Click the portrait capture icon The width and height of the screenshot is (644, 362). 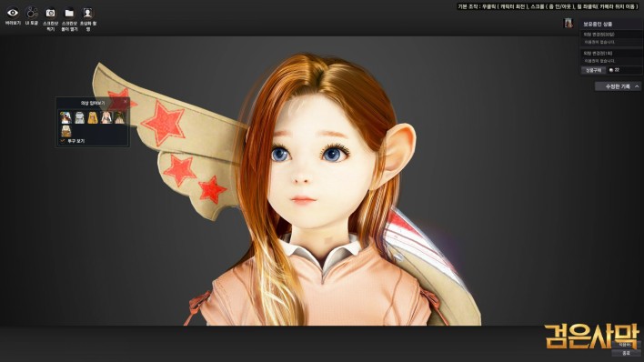tap(87, 13)
